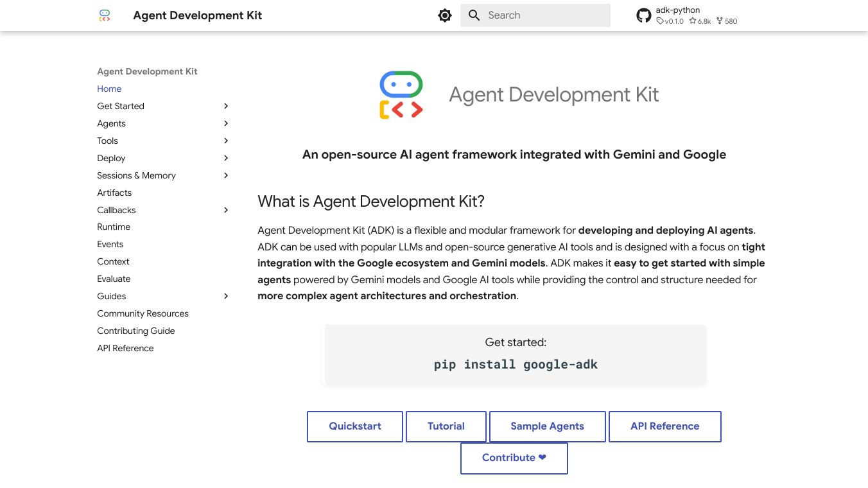This screenshot has height=488, width=868.
Task: Click the Sample Agents button
Action: tap(548, 426)
